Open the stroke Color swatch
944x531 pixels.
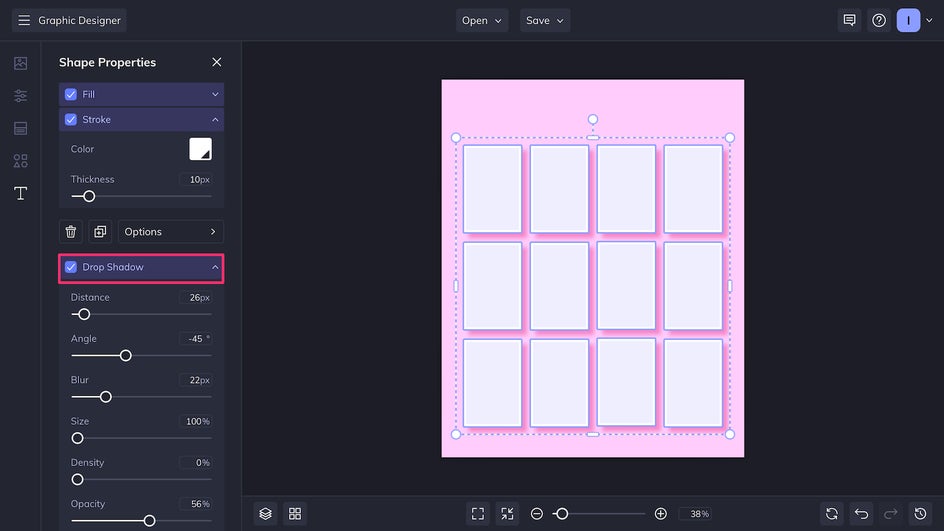pyautogui.click(x=200, y=149)
